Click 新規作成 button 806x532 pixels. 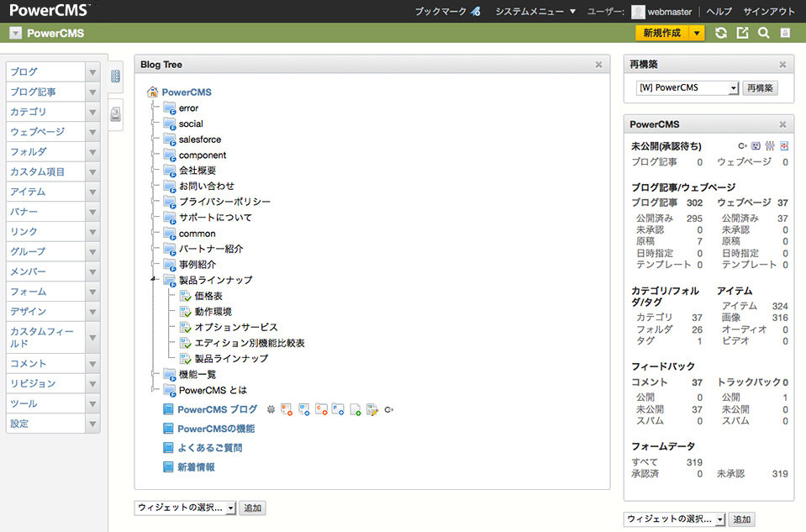(x=662, y=33)
